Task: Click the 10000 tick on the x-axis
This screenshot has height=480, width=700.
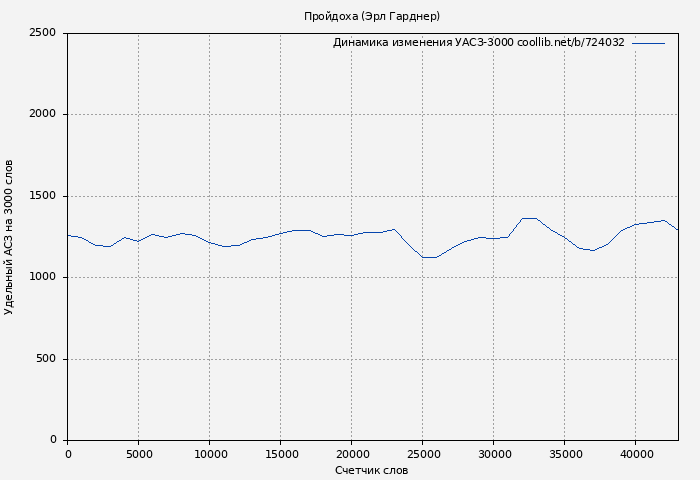Action: [x=209, y=454]
